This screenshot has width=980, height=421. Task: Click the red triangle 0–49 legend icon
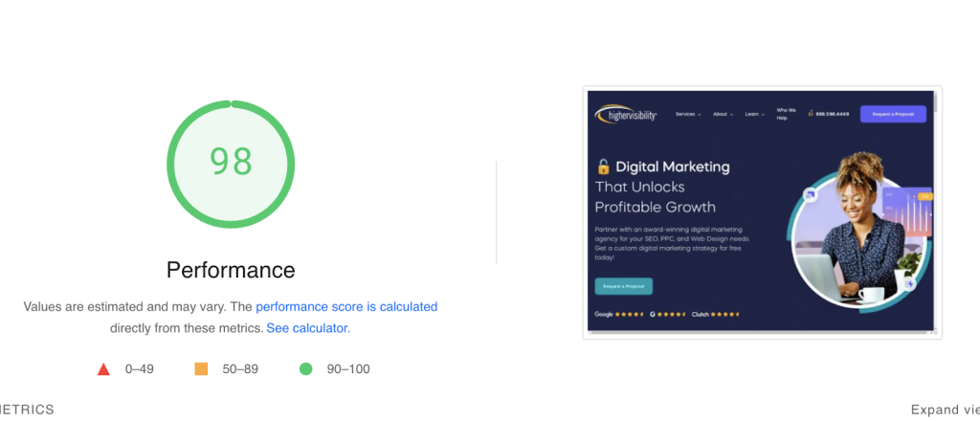(104, 369)
